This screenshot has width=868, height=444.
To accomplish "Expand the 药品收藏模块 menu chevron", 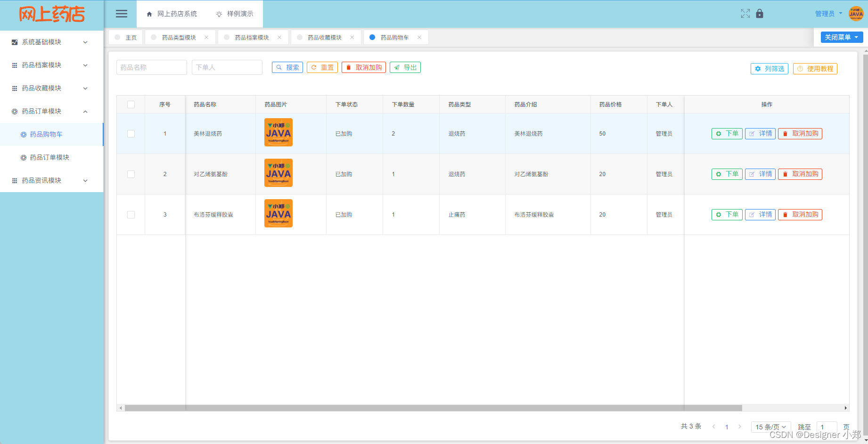I will [85, 89].
